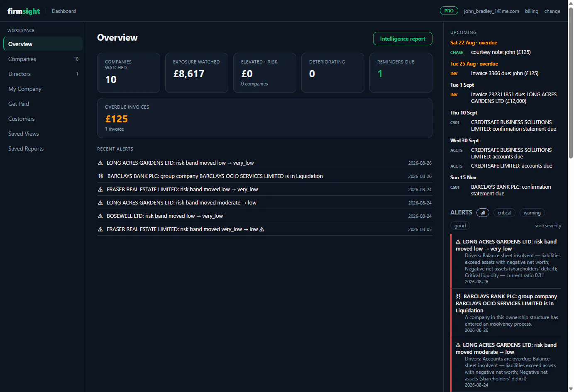The height and width of the screenshot is (392, 574).
Task: Click the firmsight logo
Action: tap(24, 11)
